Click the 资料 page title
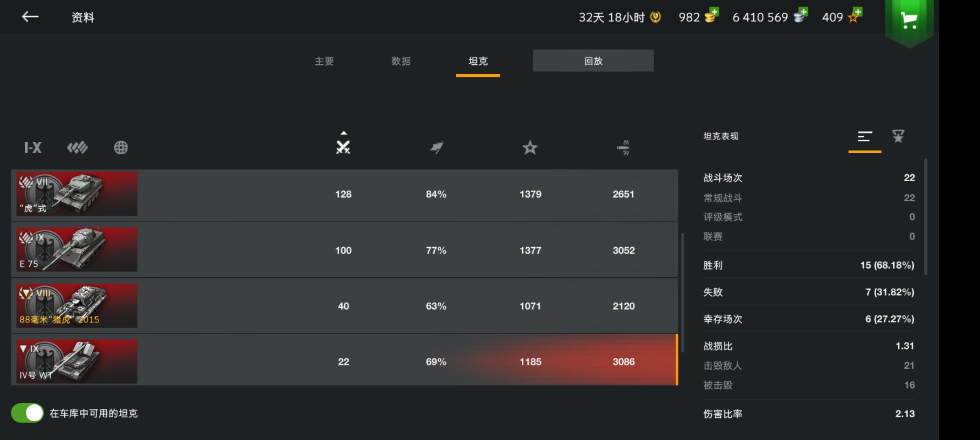This screenshot has height=440, width=980. (83, 17)
